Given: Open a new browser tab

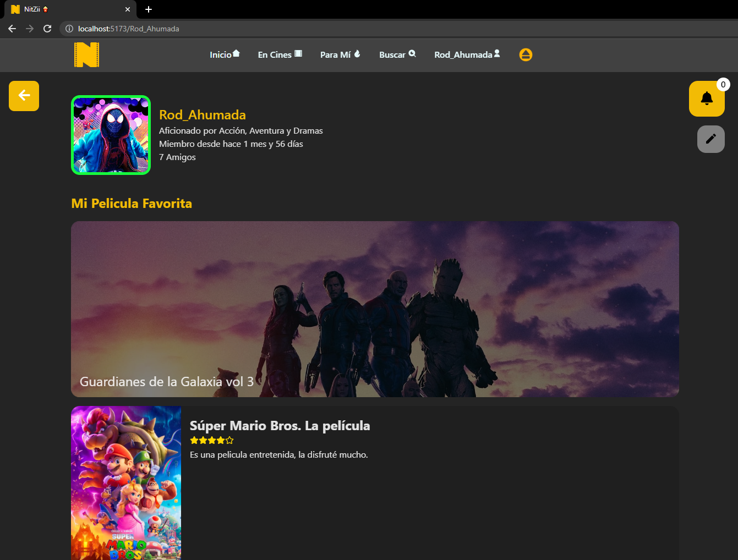Looking at the screenshot, I should [x=149, y=9].
